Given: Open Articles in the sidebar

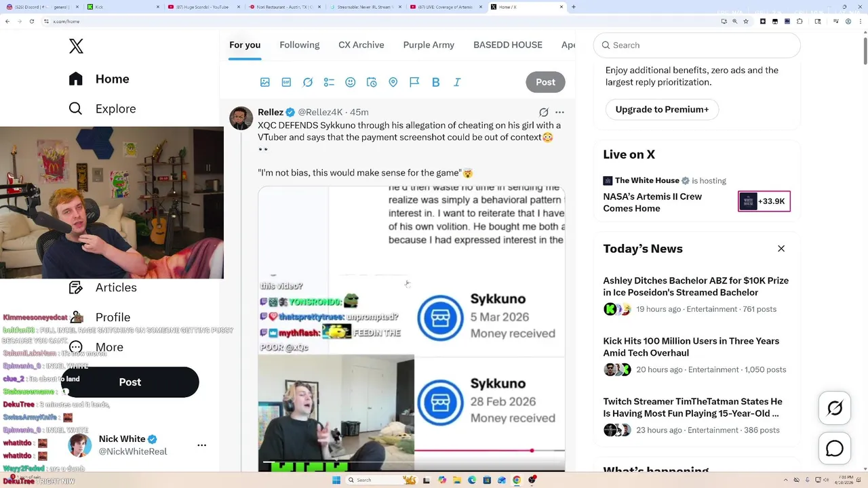Looking at the screenshot, I should tap(102, 287).
